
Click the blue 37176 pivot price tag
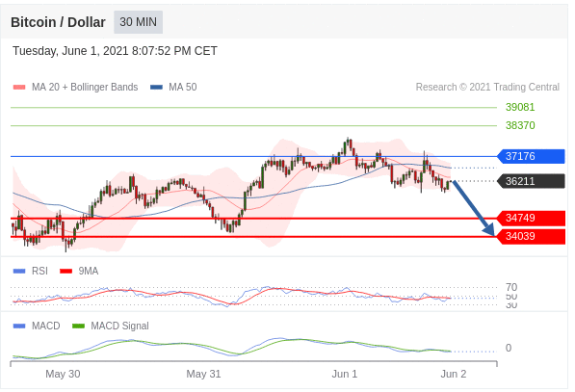(531, 156)
